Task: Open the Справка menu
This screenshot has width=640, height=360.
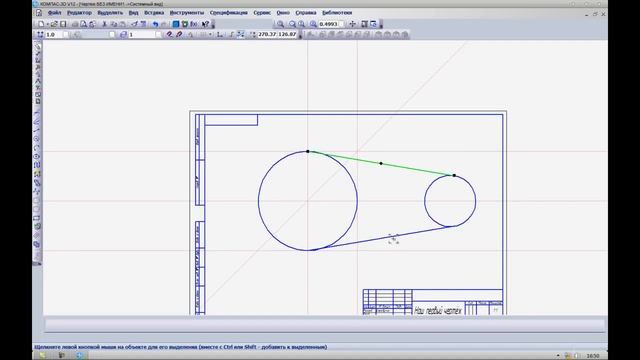Action: click(x=306, y=13)
